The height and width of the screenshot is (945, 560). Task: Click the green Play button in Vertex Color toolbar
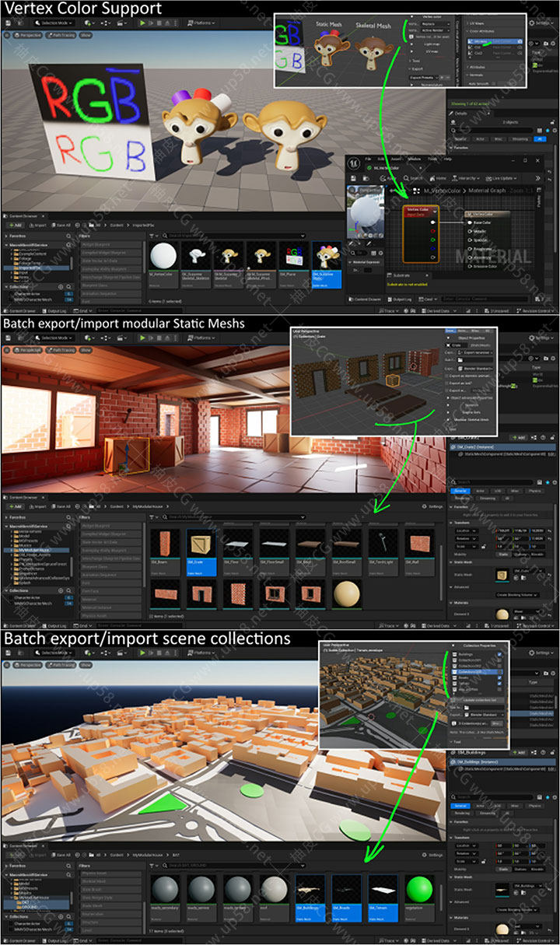pyautogui.click(x=142, y=23)
